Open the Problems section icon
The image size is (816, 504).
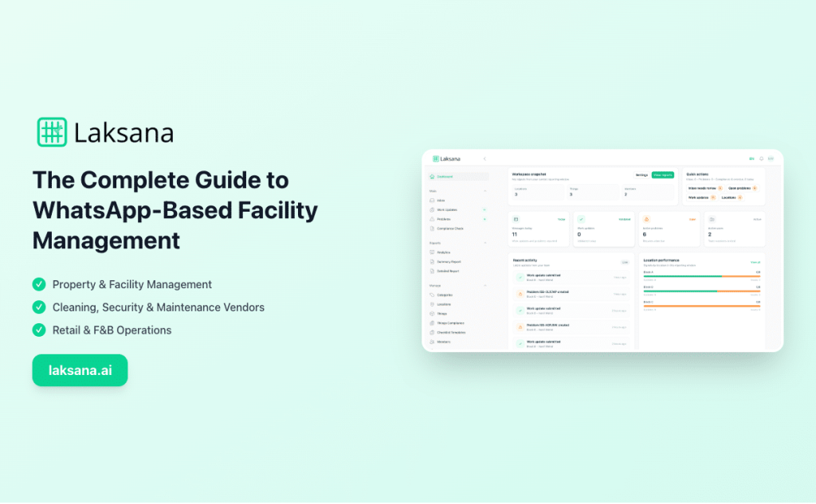coord(433,218)
